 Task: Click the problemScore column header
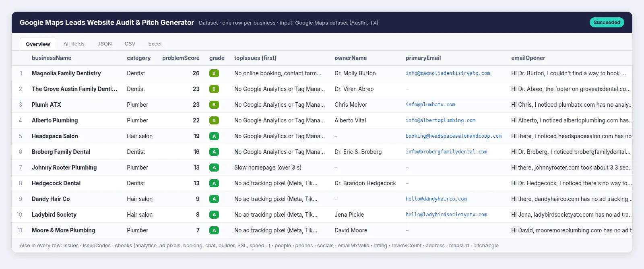pyautogui.click(x=181, y=58)
